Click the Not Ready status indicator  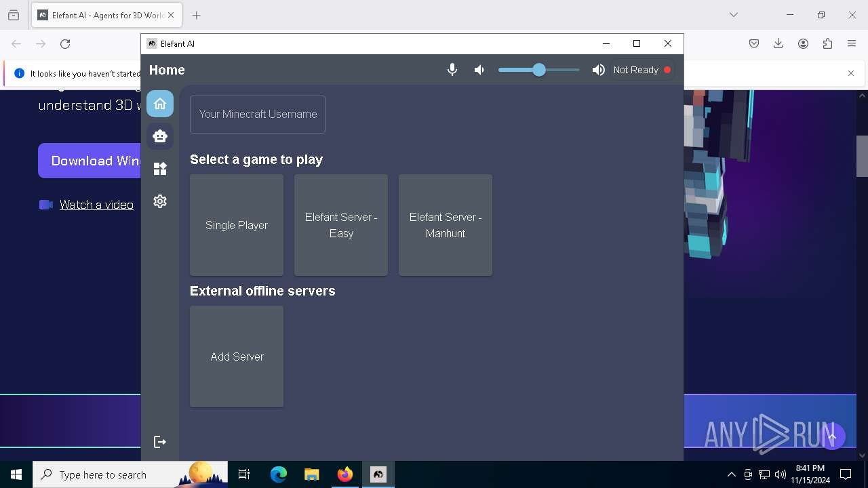(x=642, y=70)
